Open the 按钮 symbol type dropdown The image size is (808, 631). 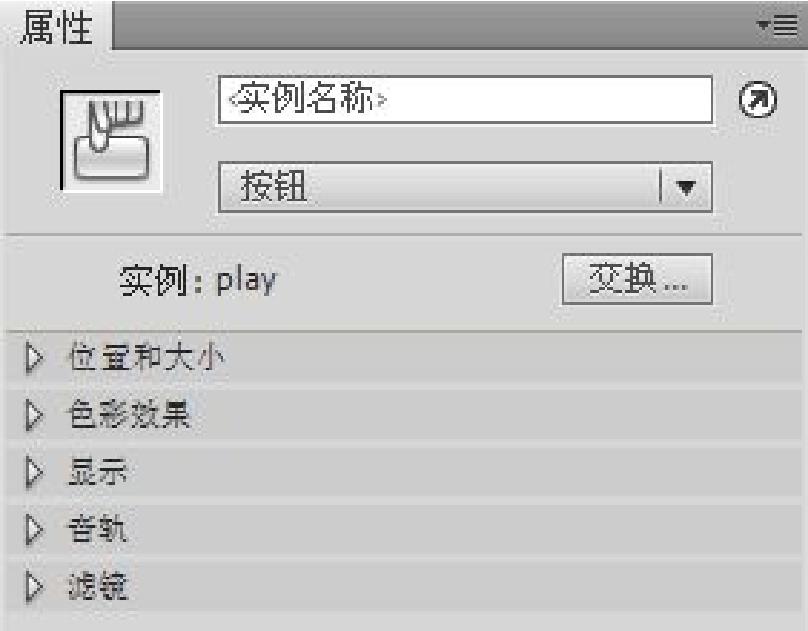click(466, 187)
